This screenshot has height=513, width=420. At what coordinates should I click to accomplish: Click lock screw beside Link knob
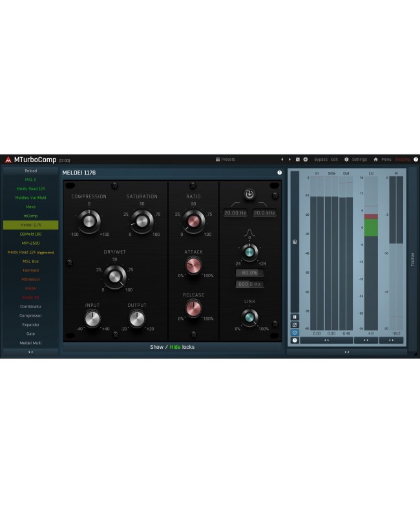point(275,324)
